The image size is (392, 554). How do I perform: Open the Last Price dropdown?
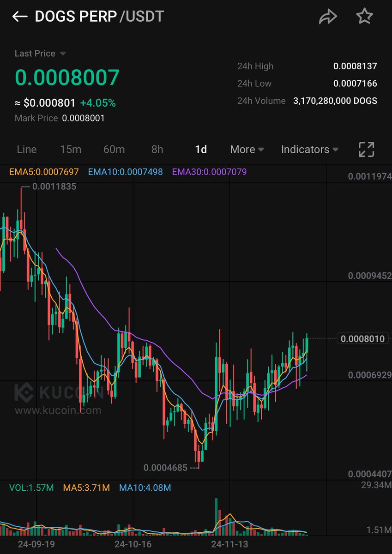click(40, 54)
